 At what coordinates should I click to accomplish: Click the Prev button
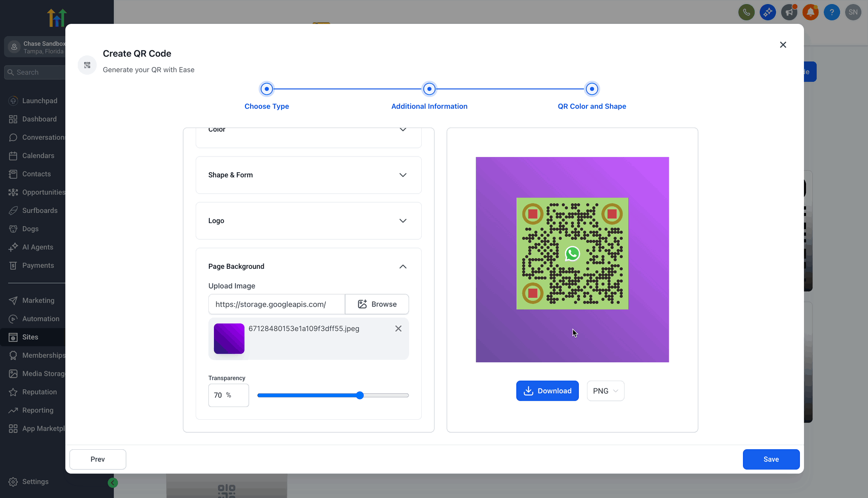[x=98, y=459]
